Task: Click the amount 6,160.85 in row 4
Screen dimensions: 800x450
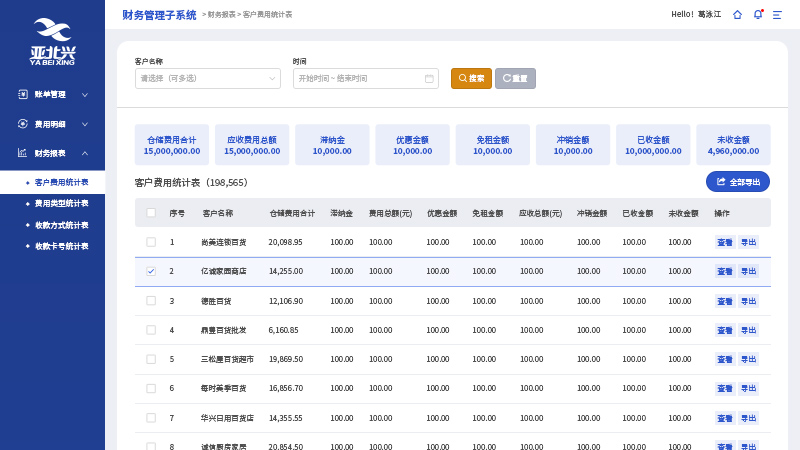Action: click(283, 330)
